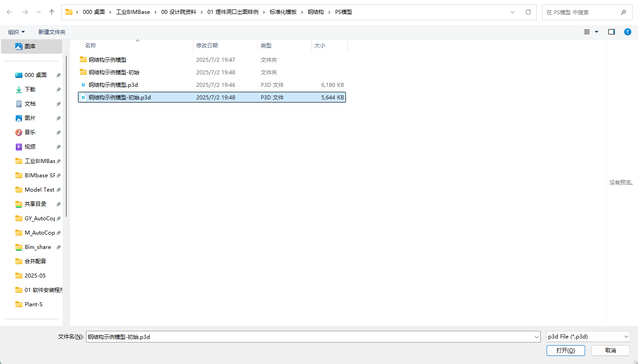The width and height of the screenshot is (638, 364).
Task: Click the 新建文件夹 button
Action: click(x=52, y=32)
